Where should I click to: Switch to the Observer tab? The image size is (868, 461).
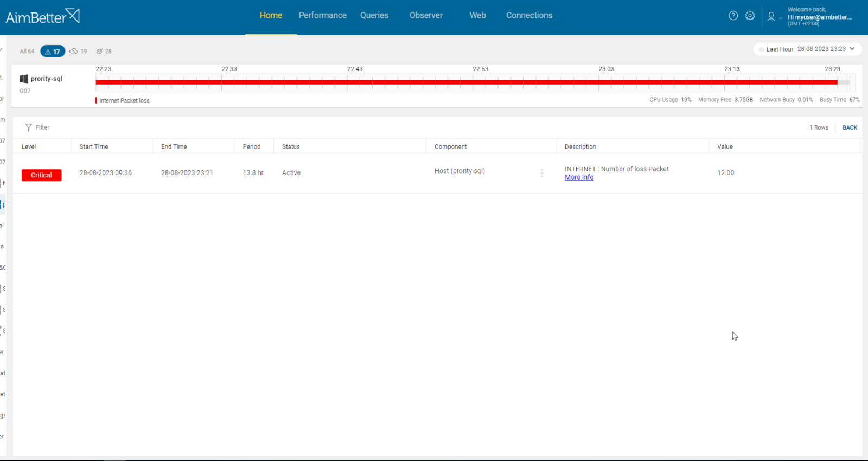(426, 16)
